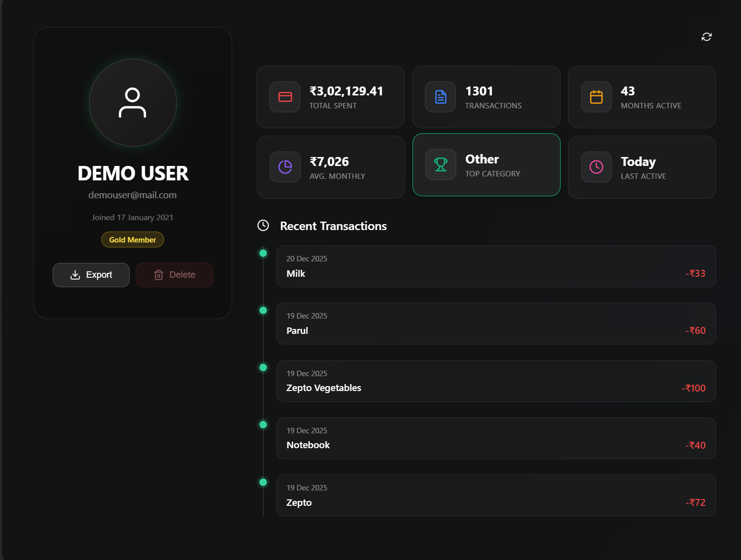
Task: Click the blue document icon on Transactions card
Action: click(x=440, y=97)
